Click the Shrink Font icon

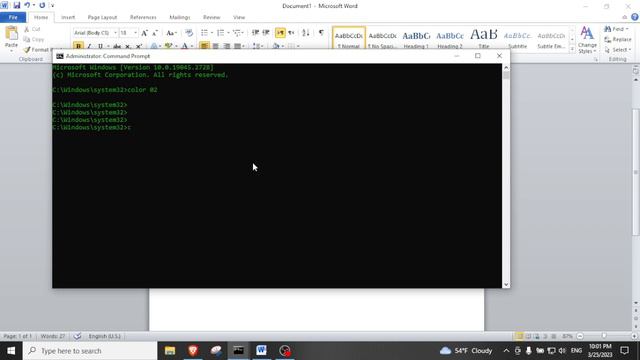coord(155,33)
